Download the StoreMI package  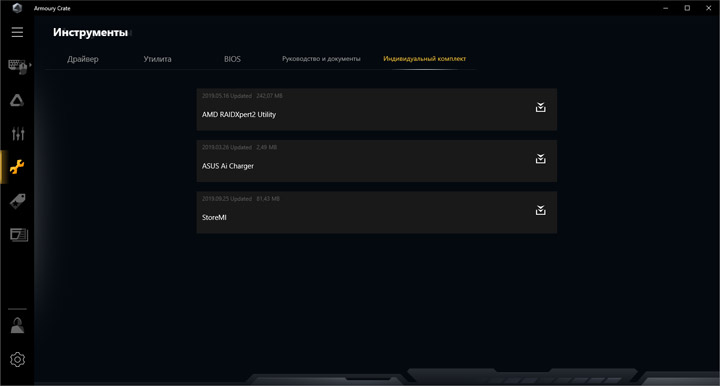tap(540, 210)
